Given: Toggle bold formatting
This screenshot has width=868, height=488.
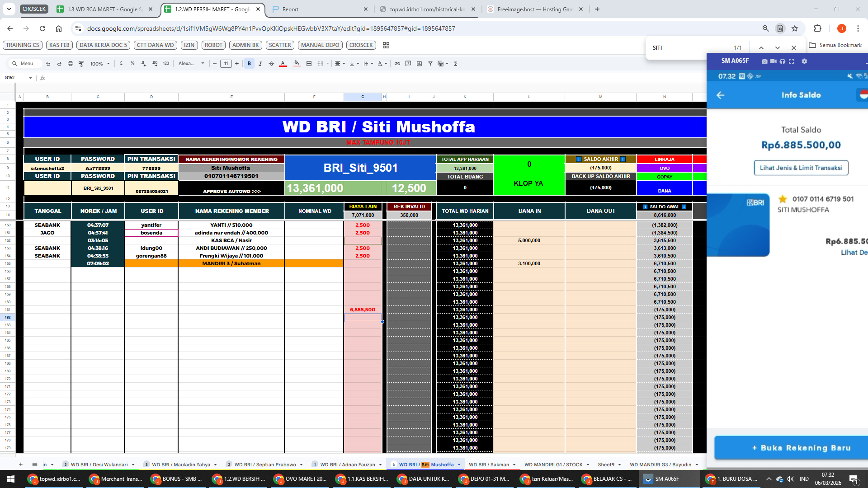Looking at the screenshot, I should [x=249, y=64].
